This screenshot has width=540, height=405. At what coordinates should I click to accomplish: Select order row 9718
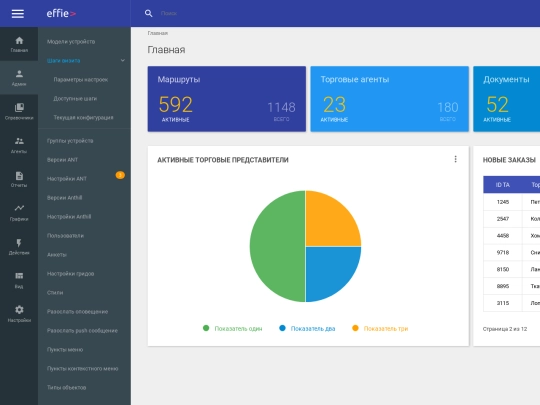[511, 252]
